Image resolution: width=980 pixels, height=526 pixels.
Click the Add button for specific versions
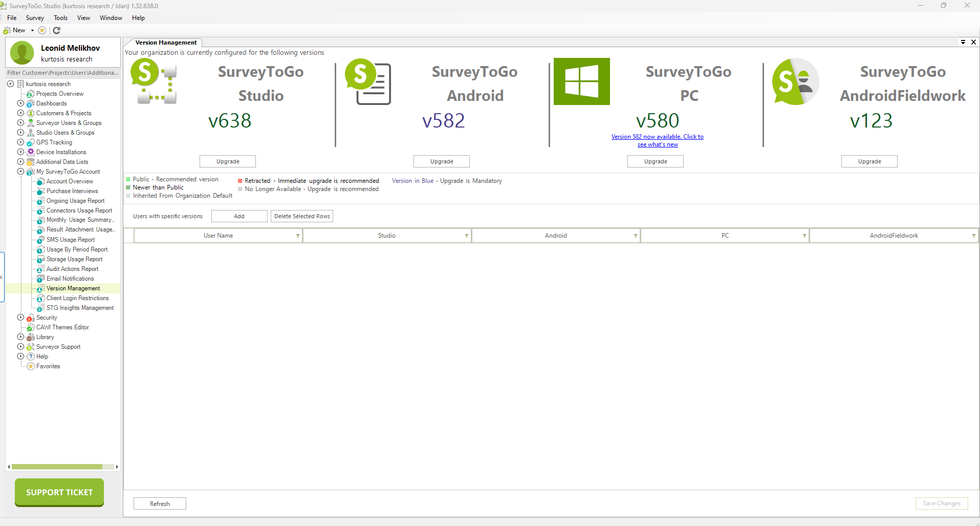239,216
